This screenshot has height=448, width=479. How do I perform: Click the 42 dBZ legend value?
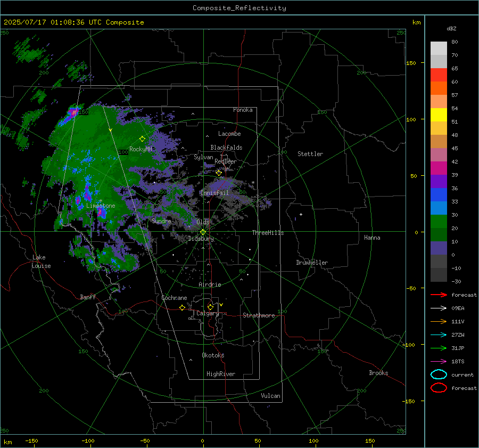[x=455, y=161]
